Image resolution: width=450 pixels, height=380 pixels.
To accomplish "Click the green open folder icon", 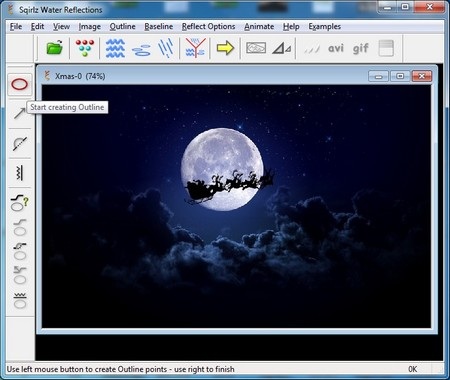I will (x=55, y=48).
